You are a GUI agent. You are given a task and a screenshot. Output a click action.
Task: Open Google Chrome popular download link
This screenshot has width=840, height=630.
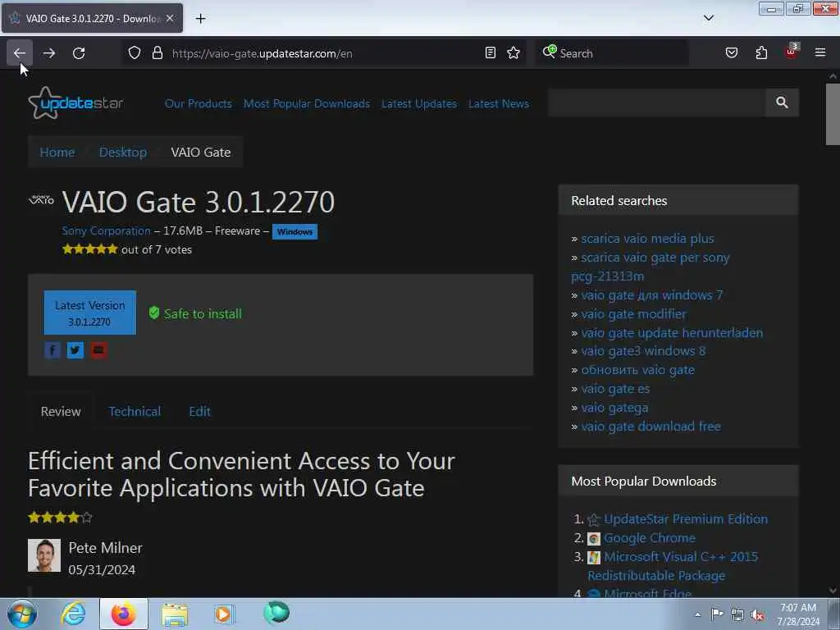(x=650, y=538)
